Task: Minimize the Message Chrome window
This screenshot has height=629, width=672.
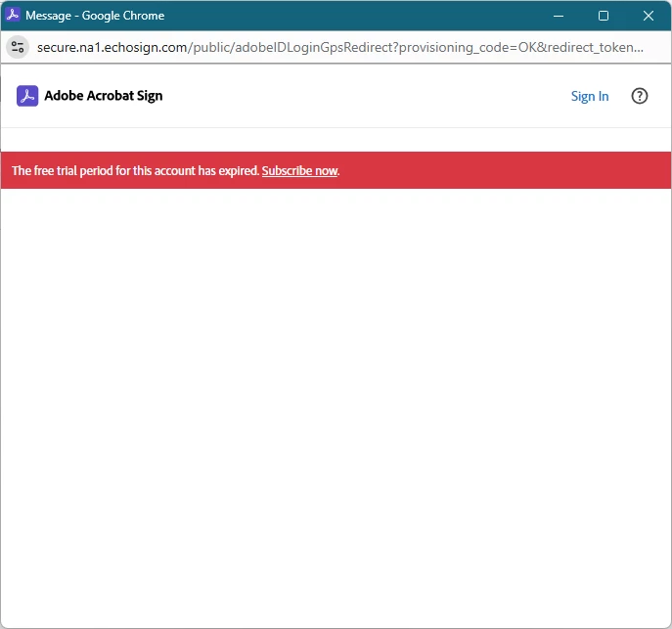Action: tap(558, 16)
